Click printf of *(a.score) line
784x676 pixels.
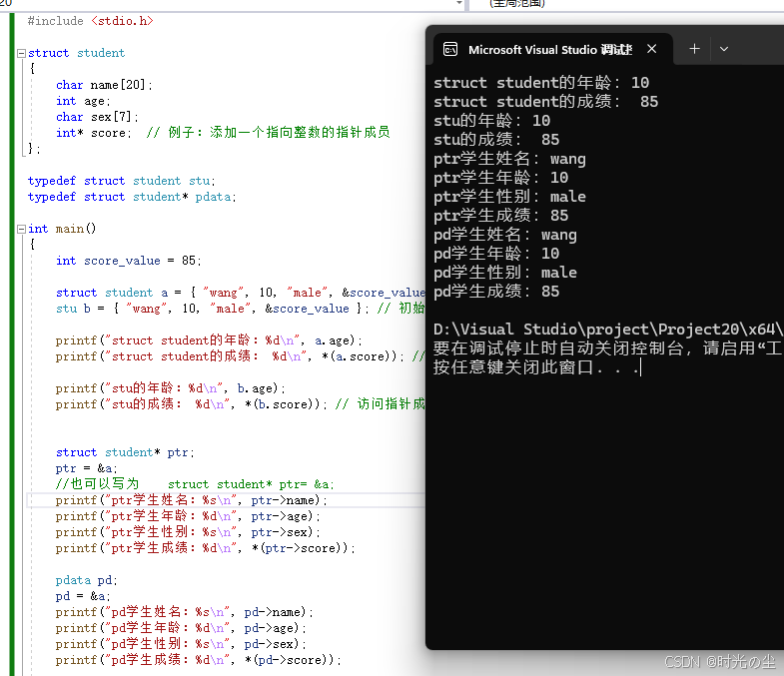point(241,357)
